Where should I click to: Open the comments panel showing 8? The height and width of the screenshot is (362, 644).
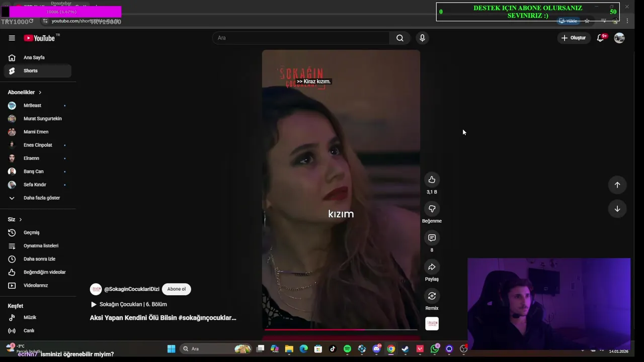tap(432, 238)
